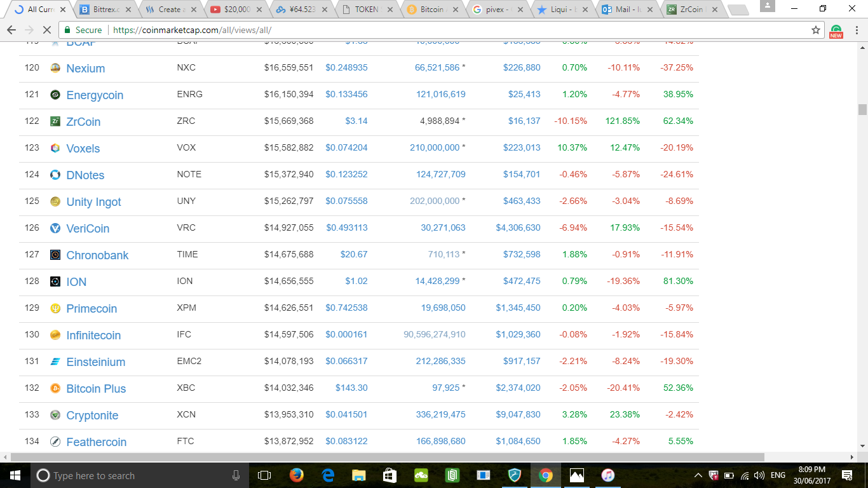This screenshot has width=868, height=488.
Task: Open the Action Center notifications icon
Action: 846,475
